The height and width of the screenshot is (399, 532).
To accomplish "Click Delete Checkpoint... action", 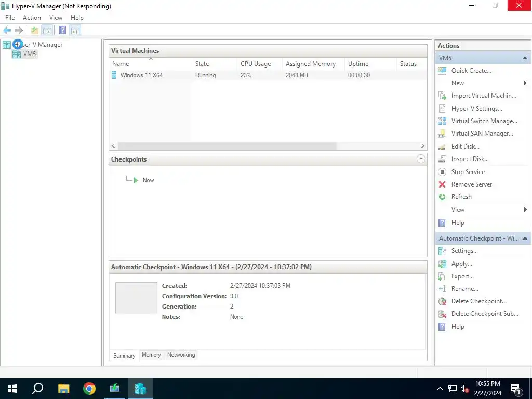I will [478, 301].
